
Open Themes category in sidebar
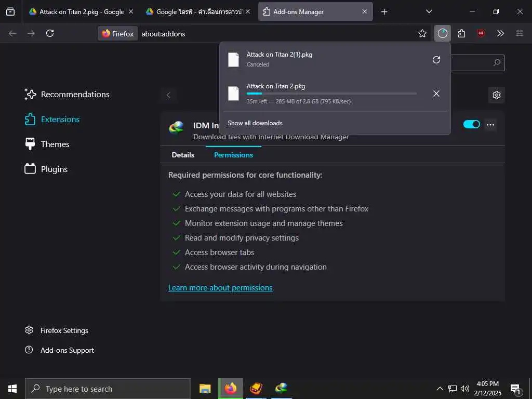(x=47, y=144)
